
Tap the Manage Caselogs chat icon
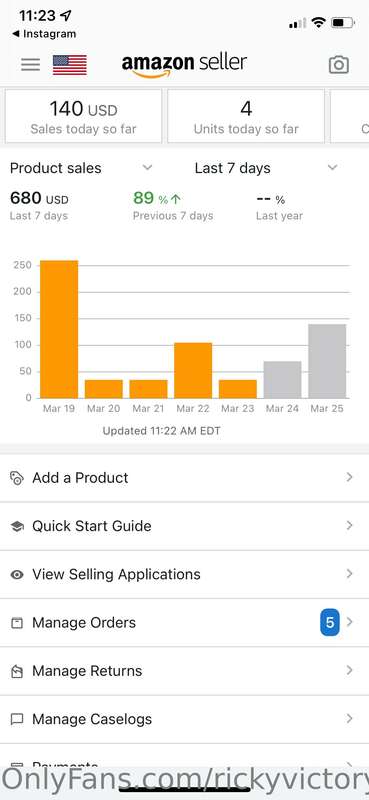coord(17,719)
